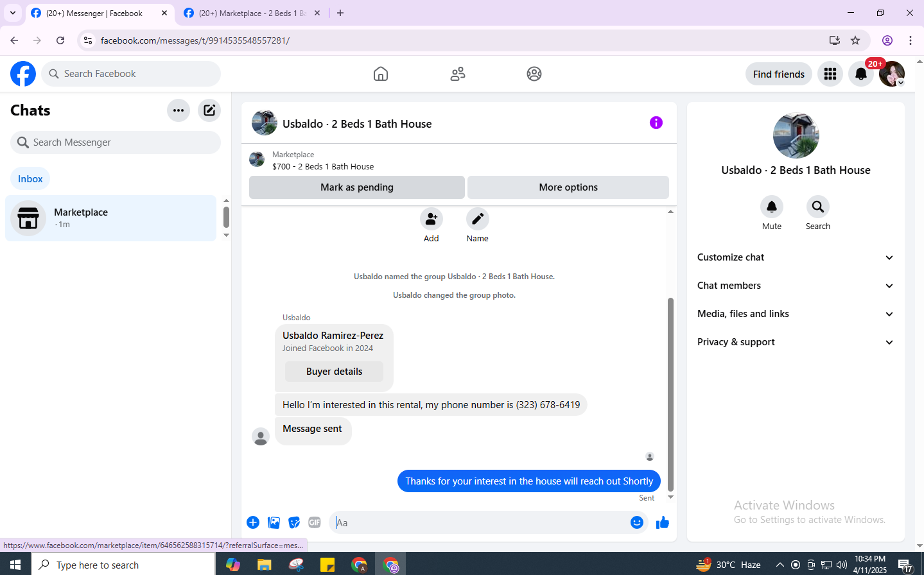Screen dimensions: 924x575
Task: Open the Friends icon in top navigation
Action: (x=458, y=74)
